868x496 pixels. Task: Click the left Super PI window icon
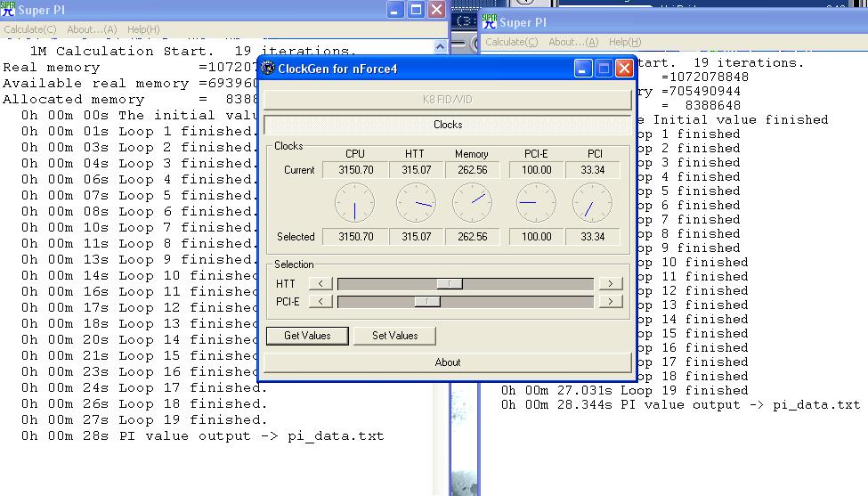coord(7,9)
